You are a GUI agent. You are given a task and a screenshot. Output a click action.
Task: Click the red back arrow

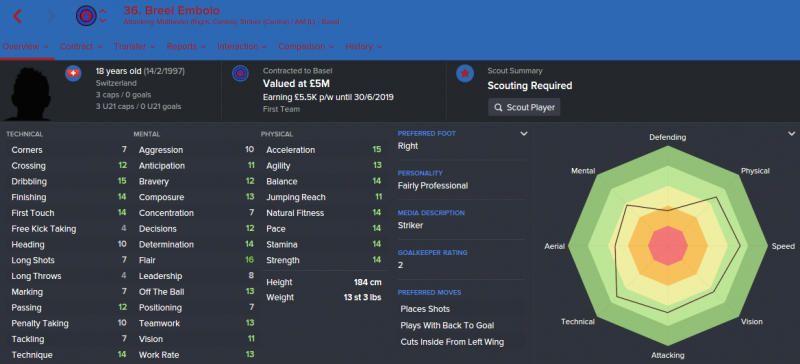17,16
